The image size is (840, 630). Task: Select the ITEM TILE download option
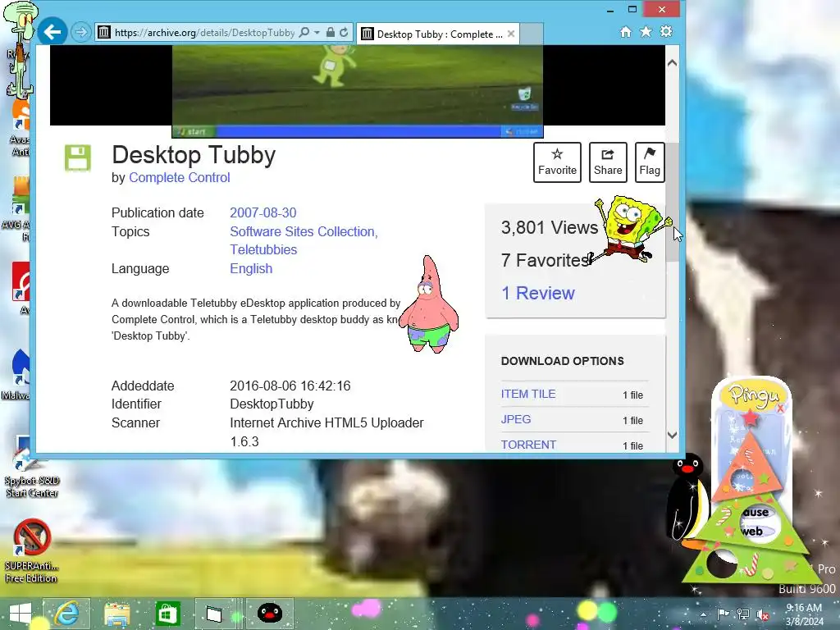(x=528, y=394)
